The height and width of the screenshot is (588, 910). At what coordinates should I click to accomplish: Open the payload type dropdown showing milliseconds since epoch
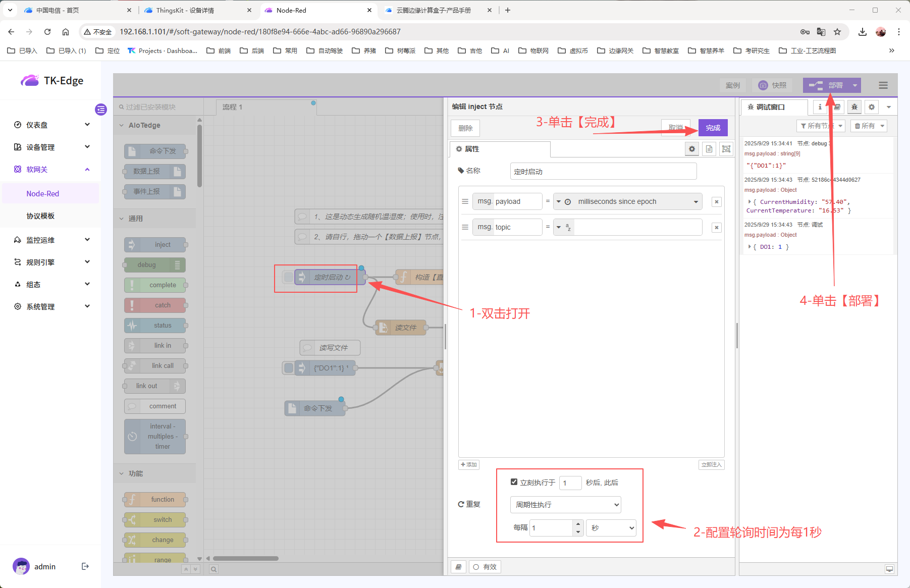coord(627,201)
